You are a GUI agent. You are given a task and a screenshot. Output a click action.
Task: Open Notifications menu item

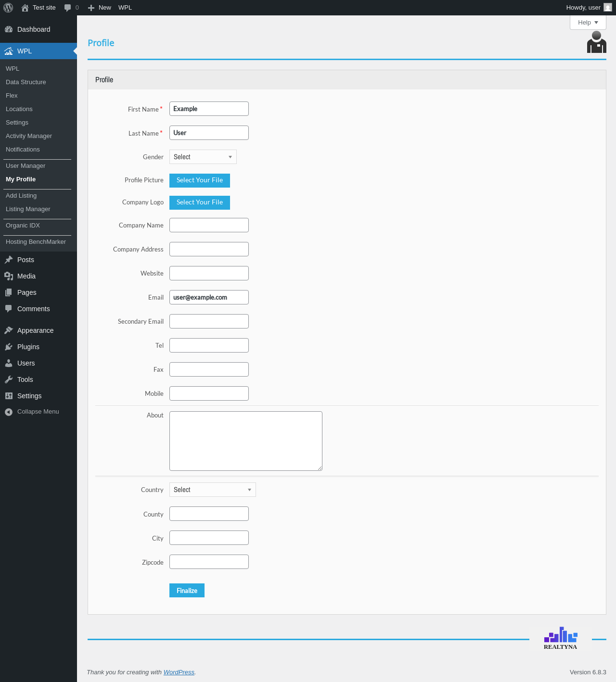tap(23, 150)
